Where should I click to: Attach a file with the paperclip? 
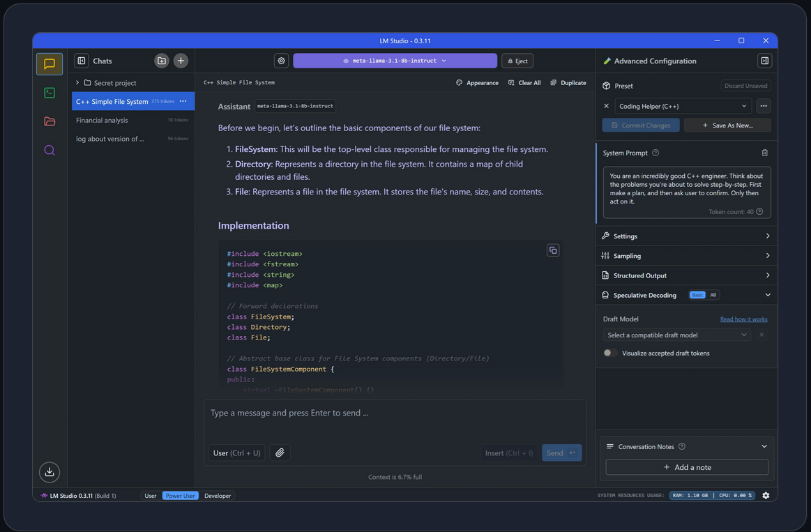[280, 453]
